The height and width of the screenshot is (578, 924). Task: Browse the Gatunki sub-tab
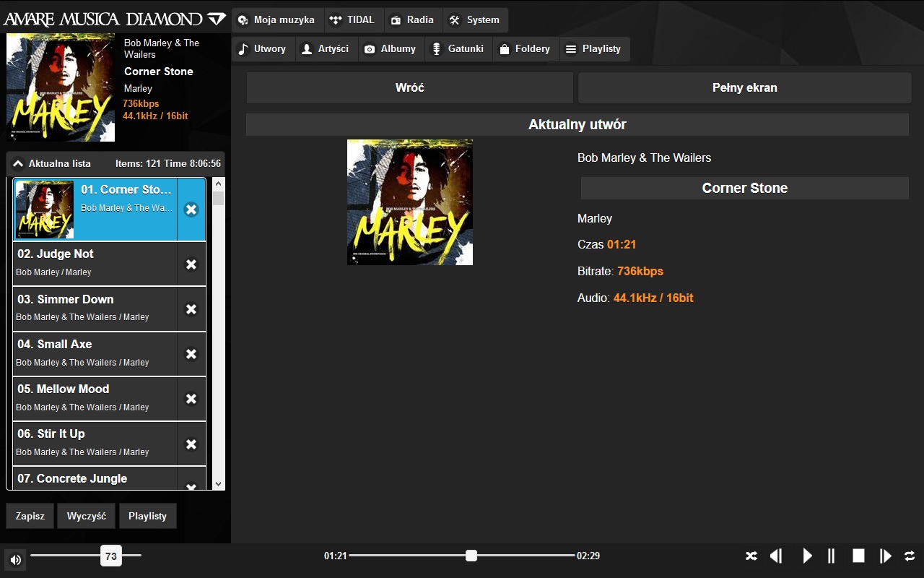tap(458, 49)
